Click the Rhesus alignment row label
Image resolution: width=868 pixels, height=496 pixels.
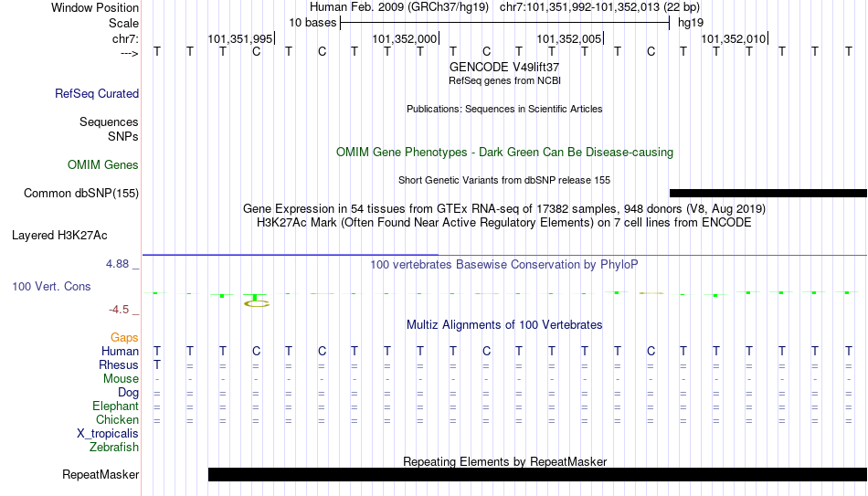click(119, 364)
